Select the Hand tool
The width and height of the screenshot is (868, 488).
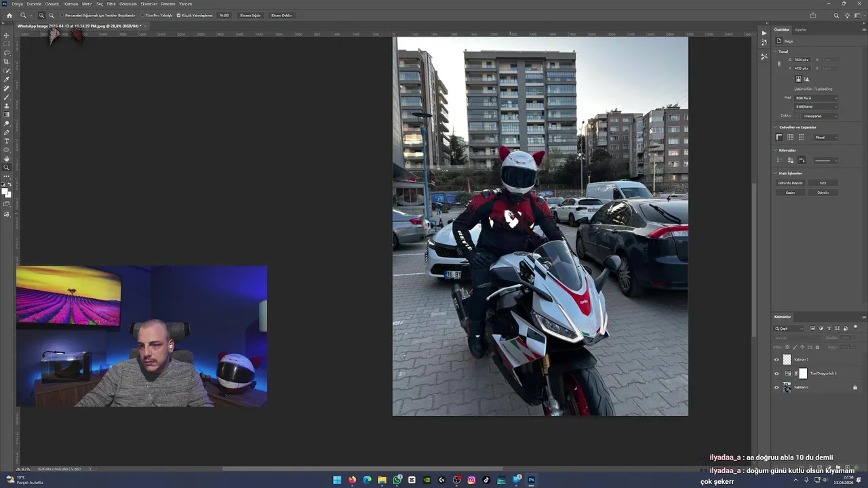tap(7, 159)
